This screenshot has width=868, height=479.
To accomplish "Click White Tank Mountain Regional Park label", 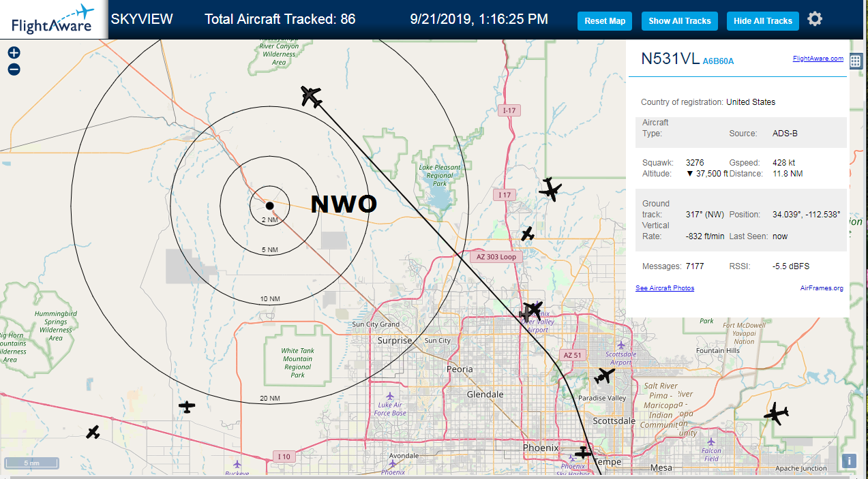I will 298,363.
